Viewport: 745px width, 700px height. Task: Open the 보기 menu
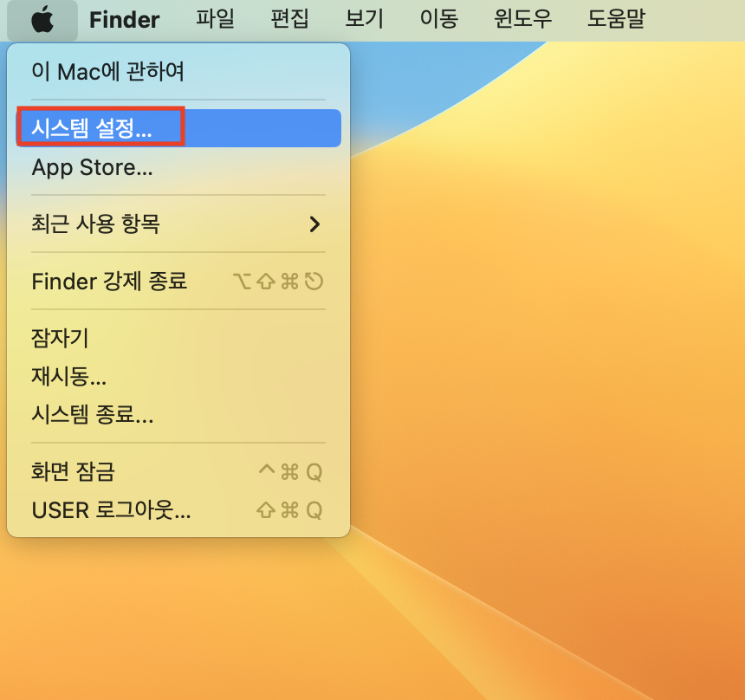click(364, 20)
